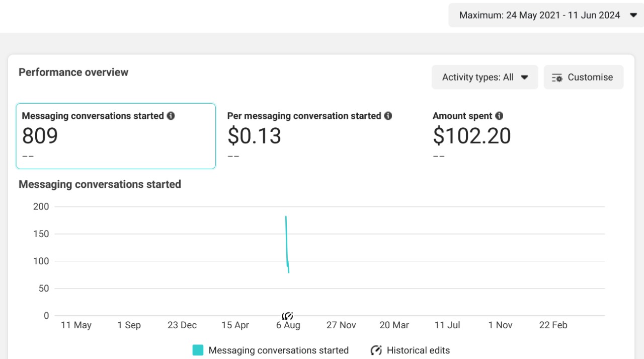Click the gear-list icon on Customise
644x359 pixels.
pyautogui.click(x=557, y=78)
